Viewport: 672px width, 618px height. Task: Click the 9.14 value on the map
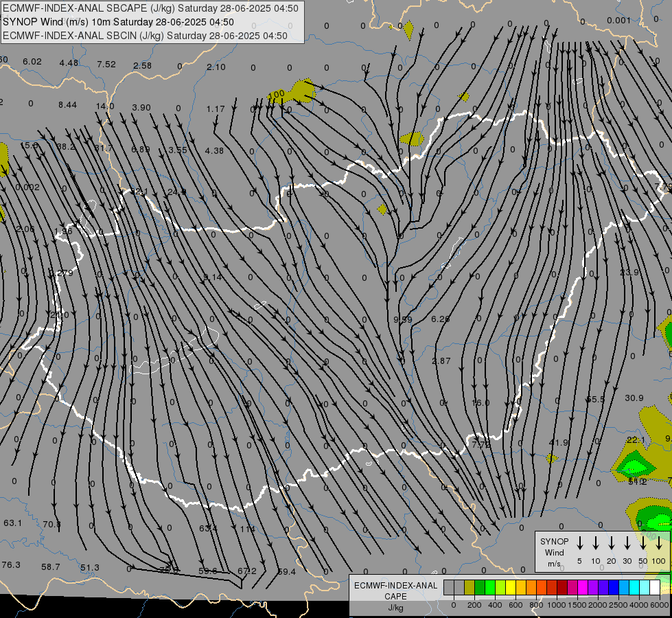(213, 277)
